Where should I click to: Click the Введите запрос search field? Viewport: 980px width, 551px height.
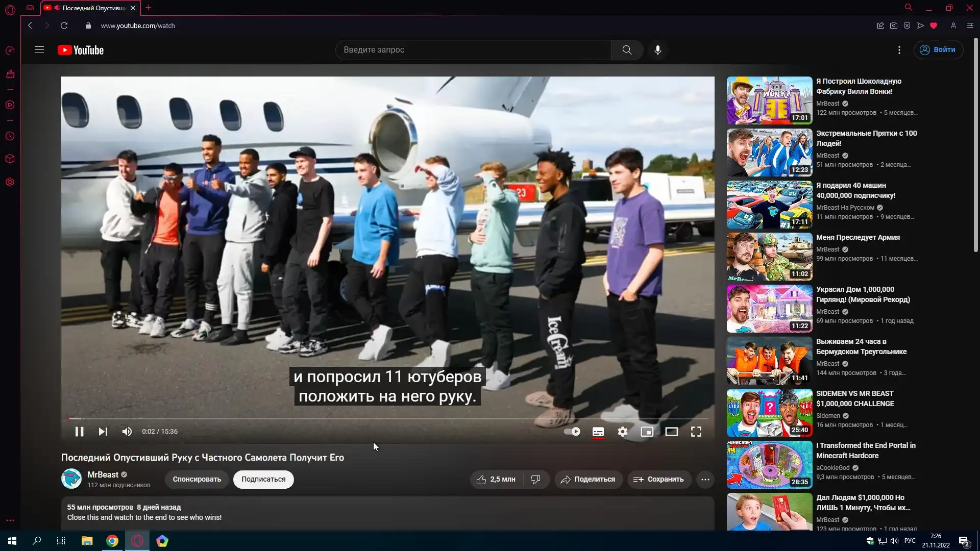tap(472, 50)
